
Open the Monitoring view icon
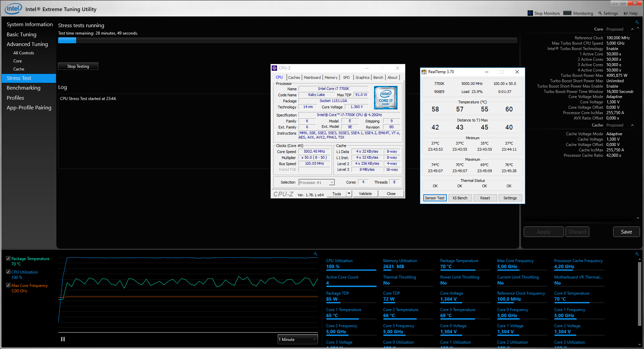(567, 13)
